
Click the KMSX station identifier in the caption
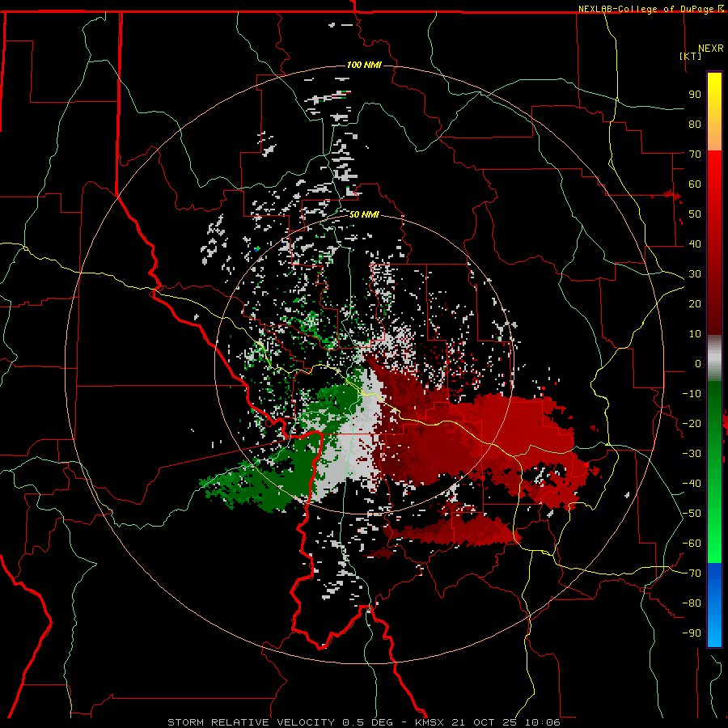coord(429,722)
